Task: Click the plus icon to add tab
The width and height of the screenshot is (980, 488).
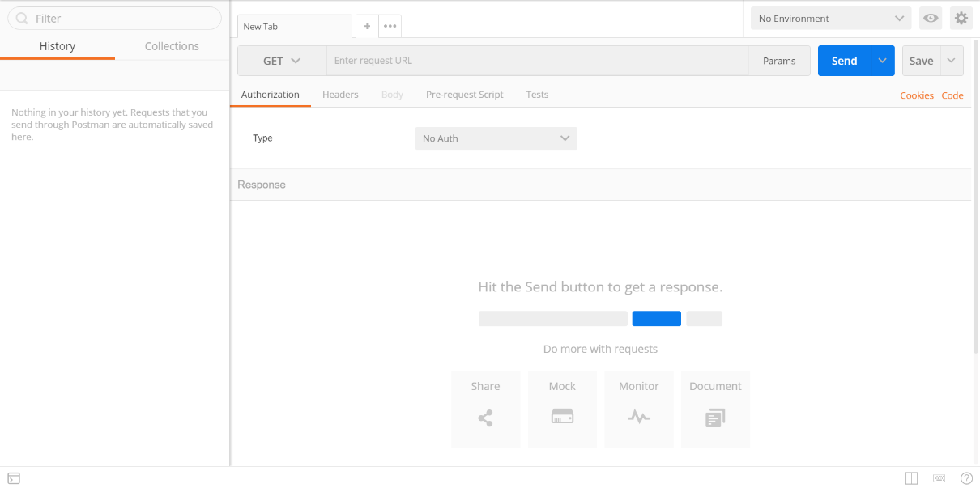Action: click(x=367, y=26)
